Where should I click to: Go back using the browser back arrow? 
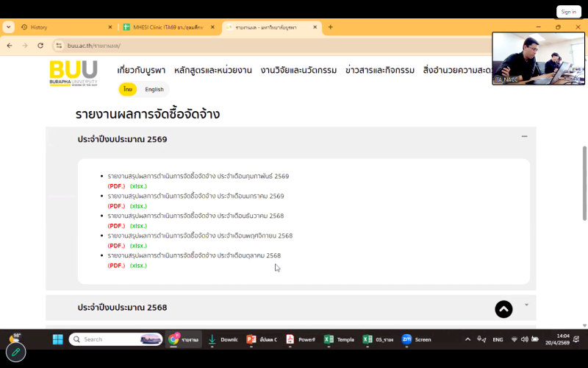point(10,46)
